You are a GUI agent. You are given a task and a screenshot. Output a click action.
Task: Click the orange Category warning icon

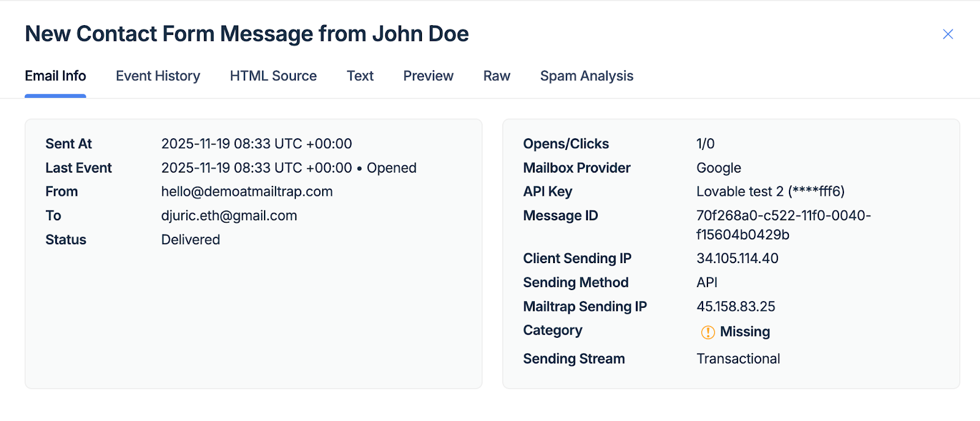(707, 332)
